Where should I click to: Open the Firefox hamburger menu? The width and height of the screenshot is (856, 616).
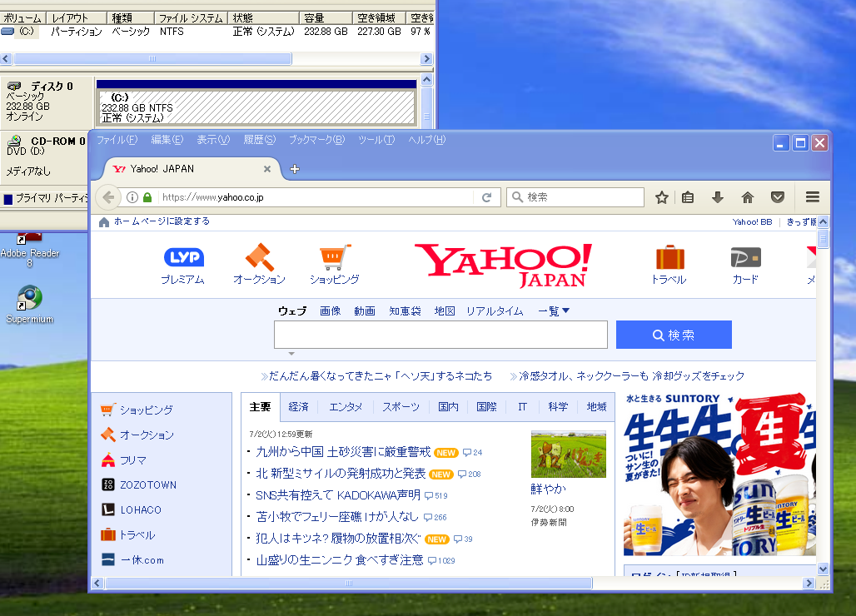point(813,197)
